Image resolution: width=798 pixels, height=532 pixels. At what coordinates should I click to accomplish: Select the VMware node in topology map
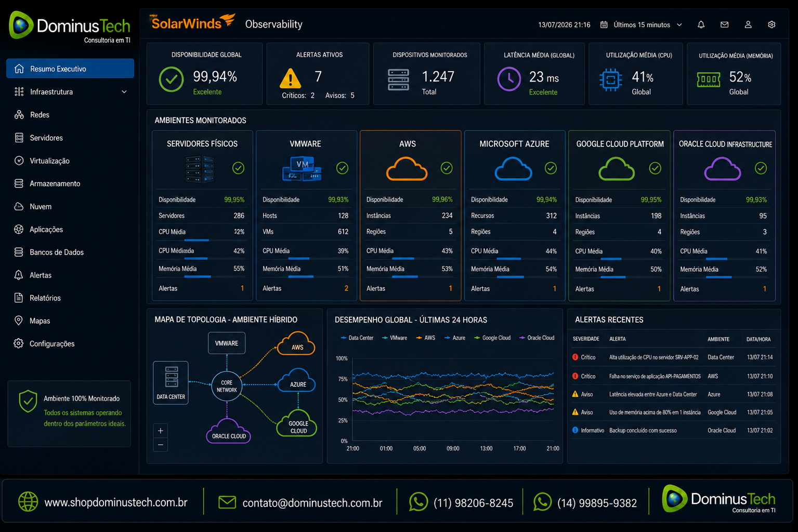click(x=227, y=343)
